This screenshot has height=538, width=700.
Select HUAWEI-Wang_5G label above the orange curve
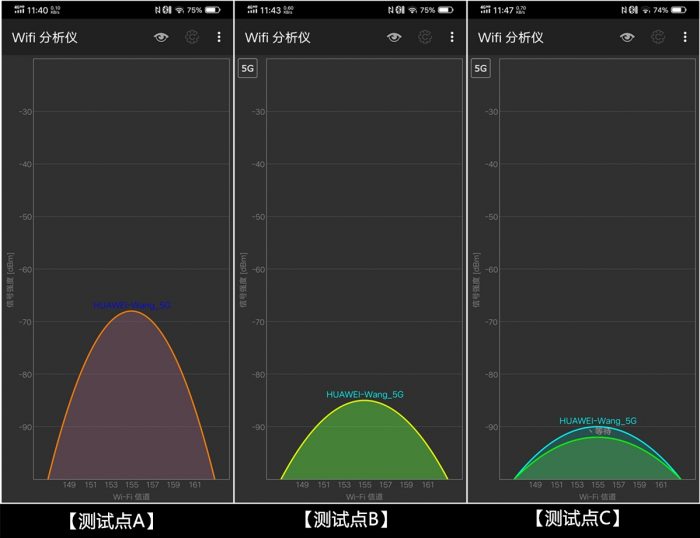(x=132, y=304)
